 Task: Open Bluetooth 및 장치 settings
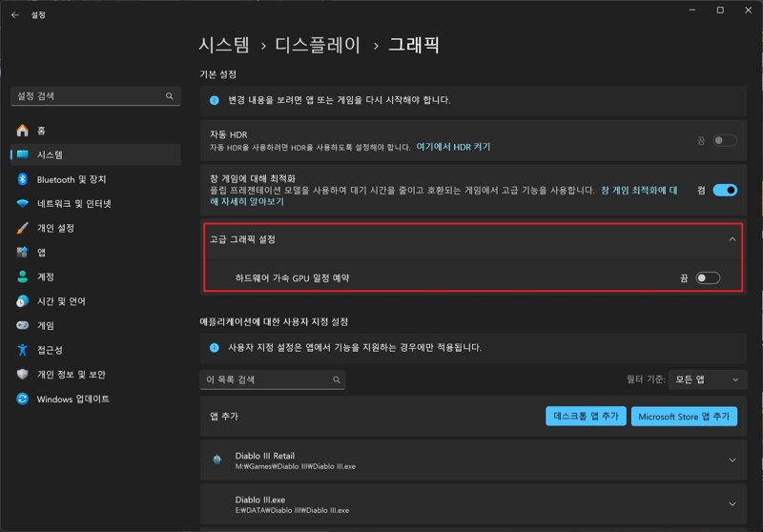click(96, 179)
